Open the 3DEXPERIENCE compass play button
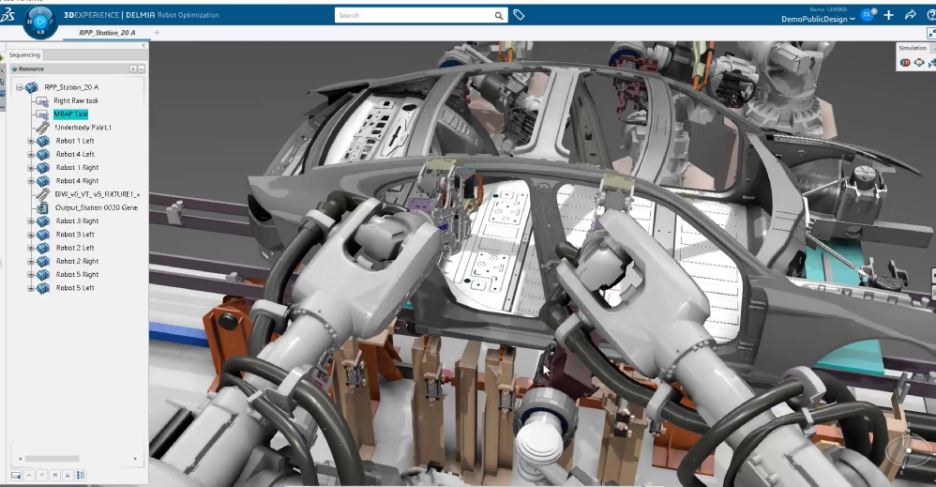Viewport: 936px width, 487px height. [x=40, y=21]
